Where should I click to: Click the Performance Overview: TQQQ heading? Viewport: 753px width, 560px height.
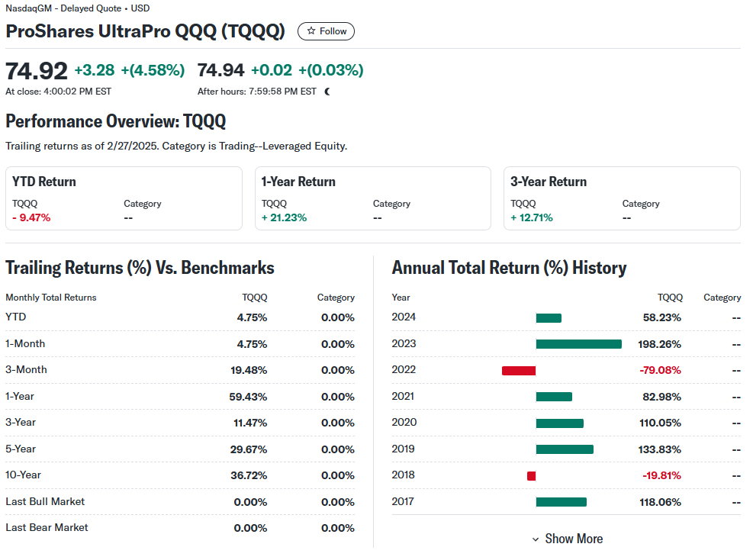pyautogui.click(x=116, y=121)
